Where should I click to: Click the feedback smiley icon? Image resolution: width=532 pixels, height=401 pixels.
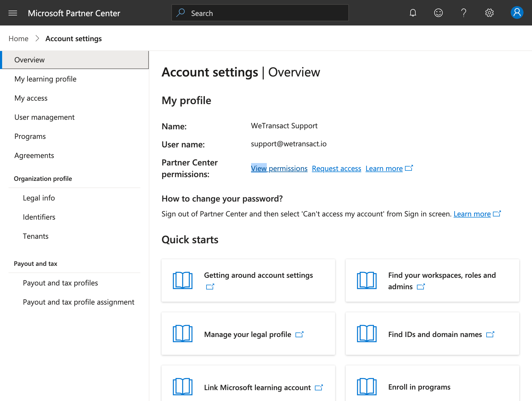(438, 13)
